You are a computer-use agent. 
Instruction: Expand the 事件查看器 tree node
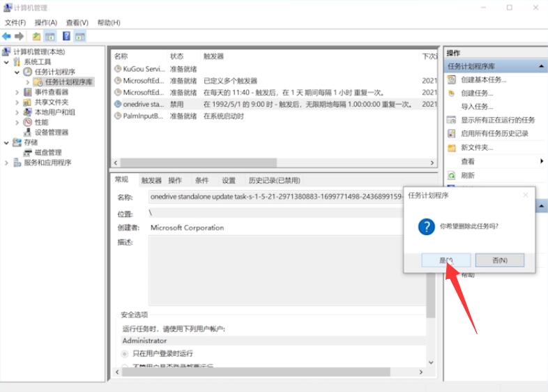(x=17, y=92)
